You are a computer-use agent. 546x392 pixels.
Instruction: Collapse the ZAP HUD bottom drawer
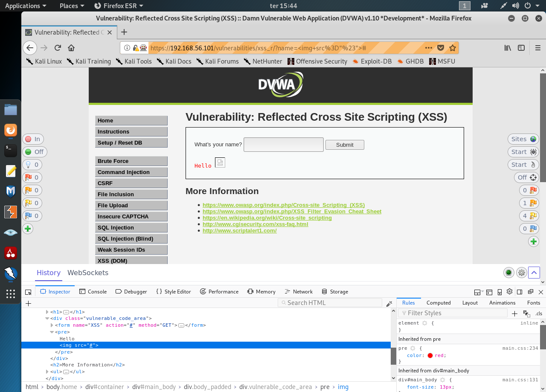click(534, 273)
